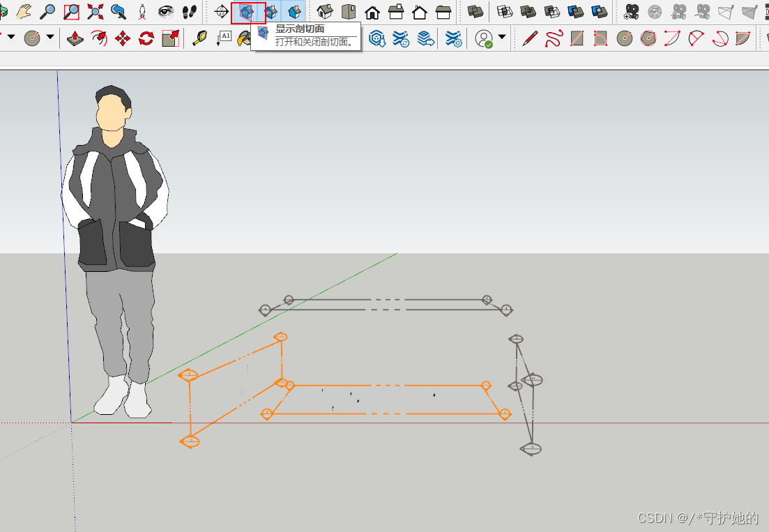Select the Arc tool
This screenshot has height=532, width=769.
(x=672, y=38)
